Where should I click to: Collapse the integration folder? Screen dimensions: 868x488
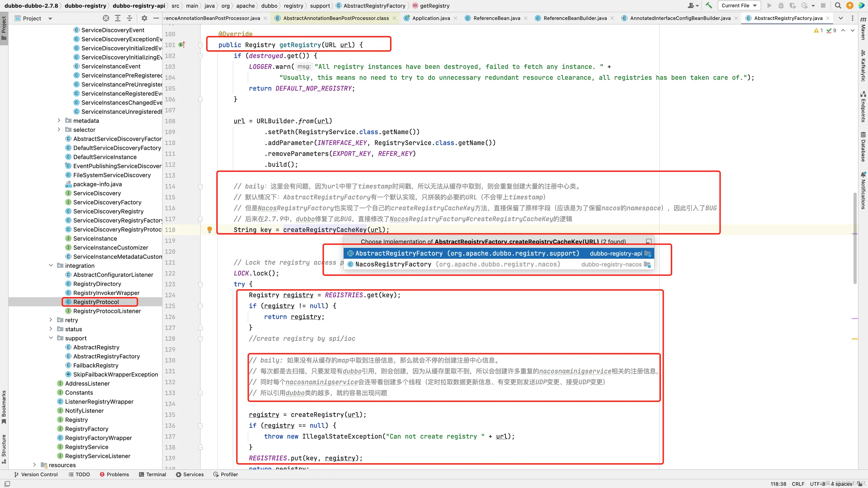[51, 265]
